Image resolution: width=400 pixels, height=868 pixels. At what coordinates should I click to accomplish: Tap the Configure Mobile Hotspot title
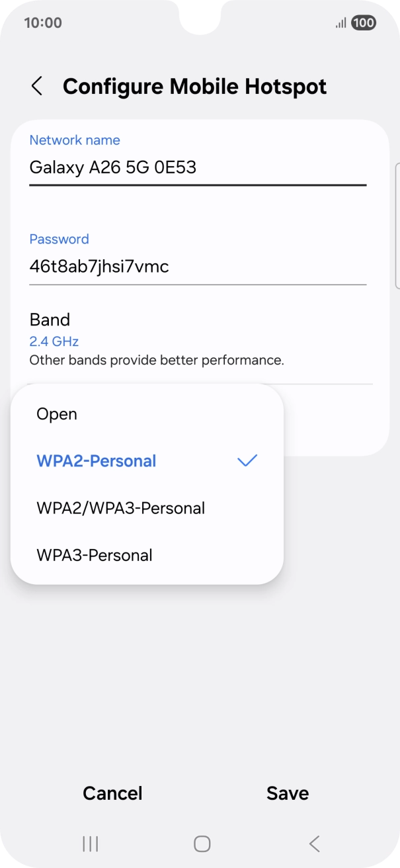tap(194, 86)
